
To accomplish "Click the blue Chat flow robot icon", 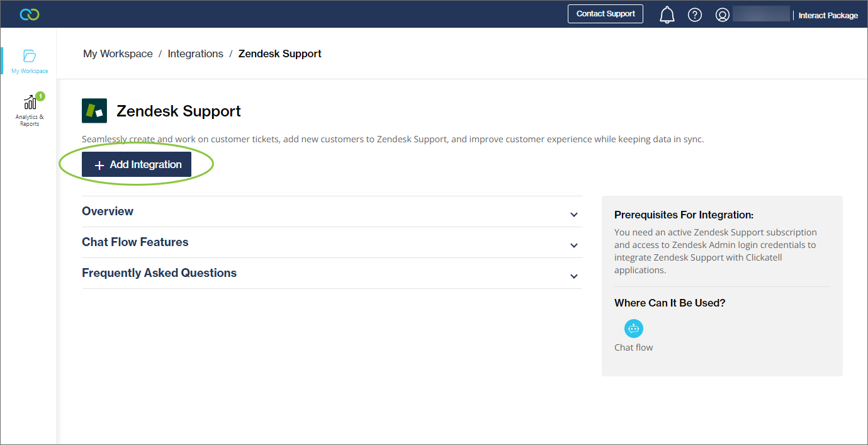I will pos(633,328).
